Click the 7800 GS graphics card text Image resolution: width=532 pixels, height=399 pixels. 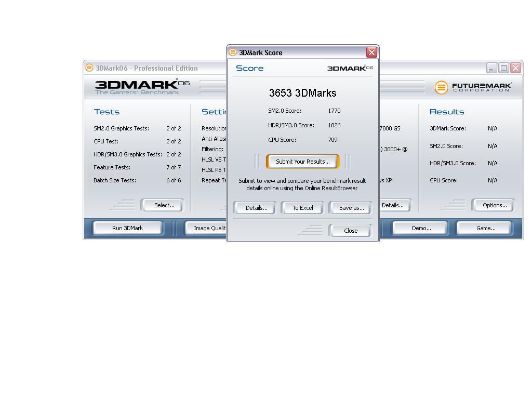(x=390, y=128)
